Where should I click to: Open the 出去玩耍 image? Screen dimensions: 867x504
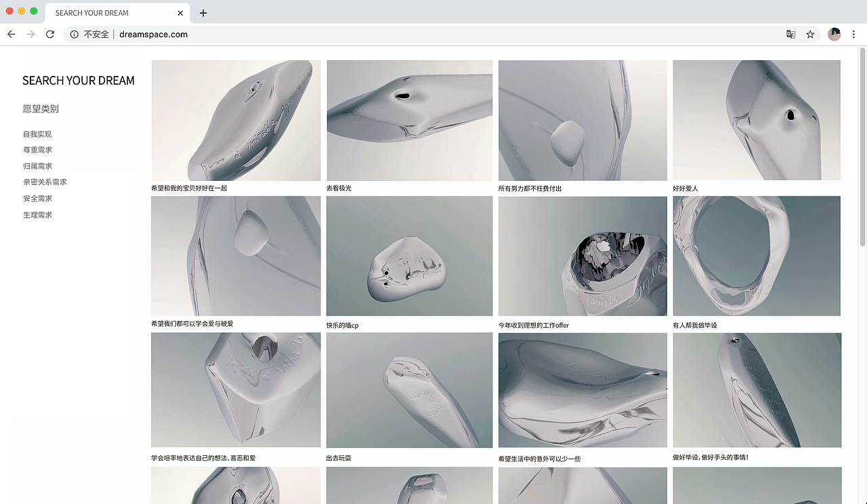point(410,390)
